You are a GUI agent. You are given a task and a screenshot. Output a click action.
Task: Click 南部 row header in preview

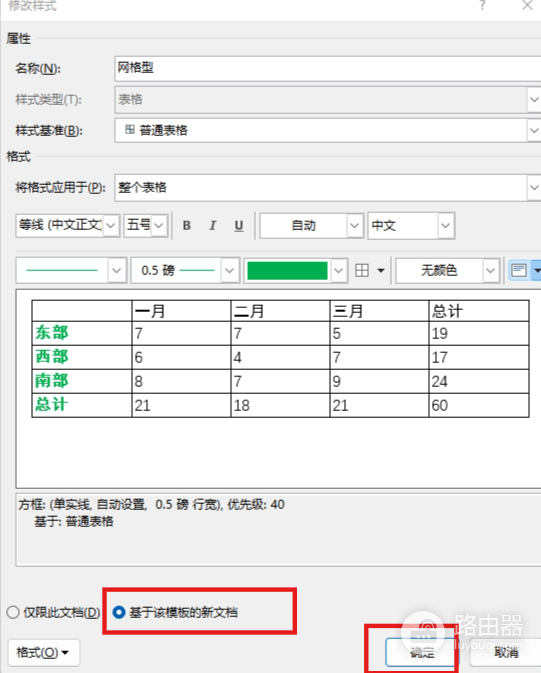pyautogui.click(x=52, y=381)
